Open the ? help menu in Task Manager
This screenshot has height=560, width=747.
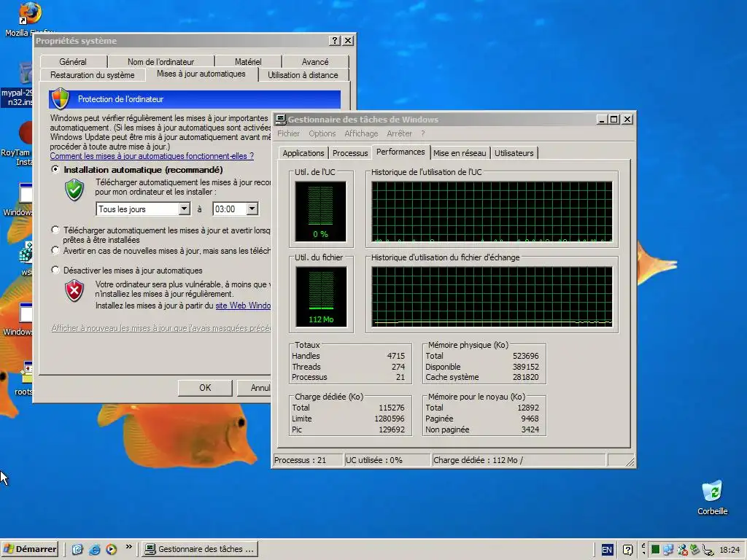422,133
